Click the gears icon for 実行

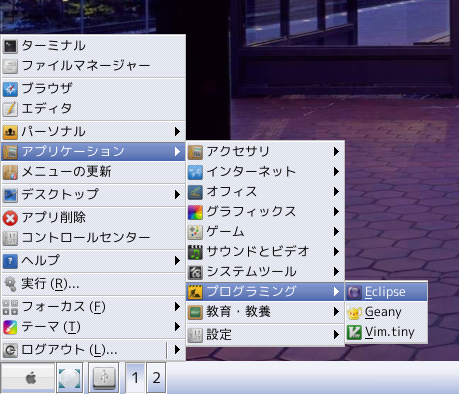click(x=10, y=284)
